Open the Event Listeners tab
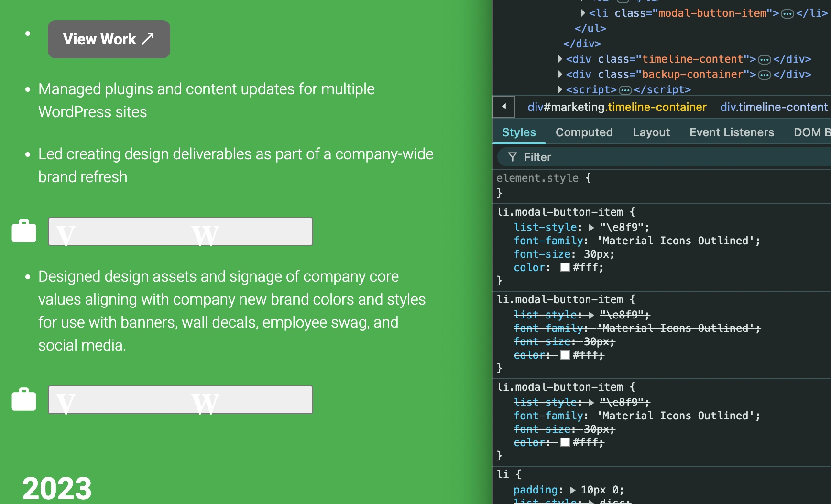 click(732, 132)
